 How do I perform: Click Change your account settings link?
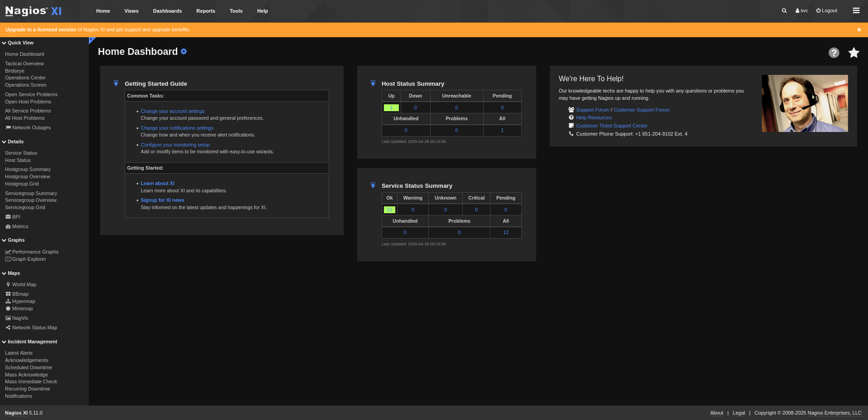coord(173,111)
